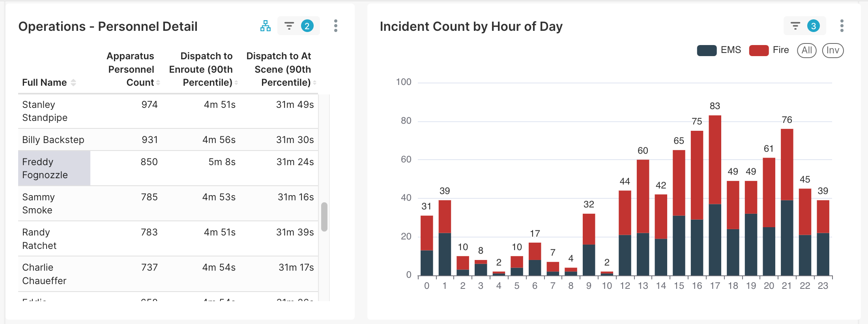Open Personnel Detail three-dot options menu
868x324 pixels.
(x=335, y=26)
